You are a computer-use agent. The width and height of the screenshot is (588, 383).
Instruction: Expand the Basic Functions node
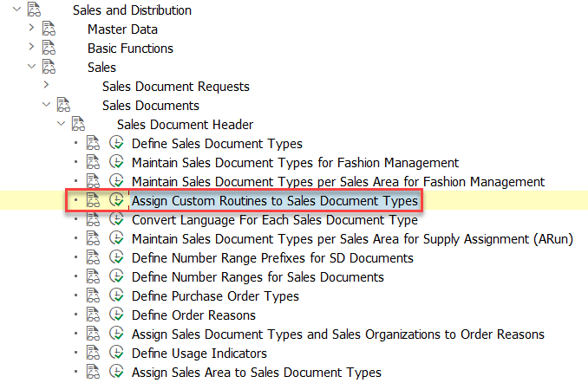31,47
